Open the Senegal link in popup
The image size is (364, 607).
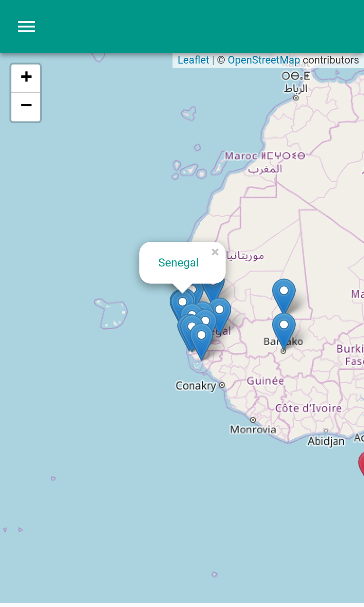point(178,263)
